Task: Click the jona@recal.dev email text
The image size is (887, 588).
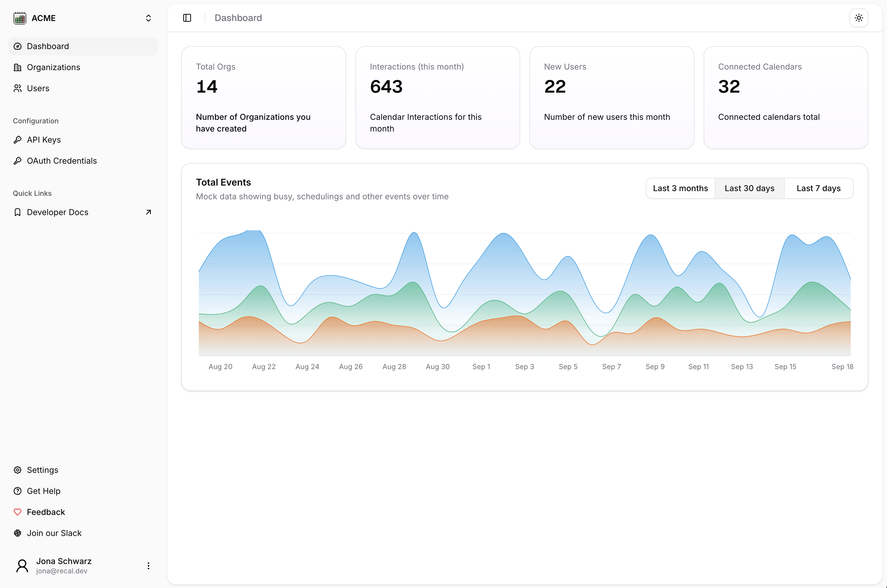Action: [62, 571]
